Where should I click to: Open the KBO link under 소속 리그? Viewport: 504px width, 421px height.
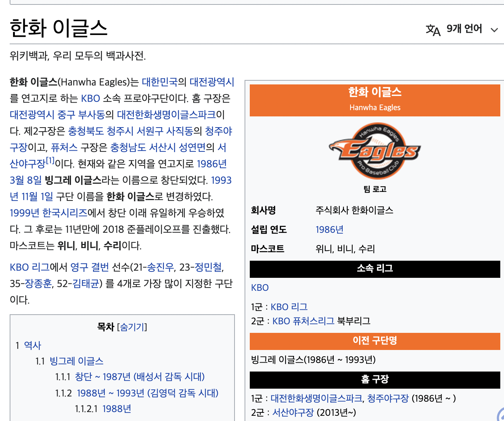tap(260, 287)
